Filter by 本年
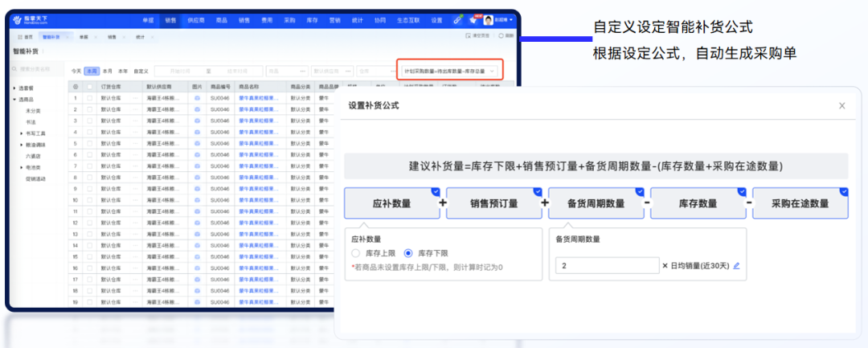Screen dimensions: 868x348 [x=123, y=72]
